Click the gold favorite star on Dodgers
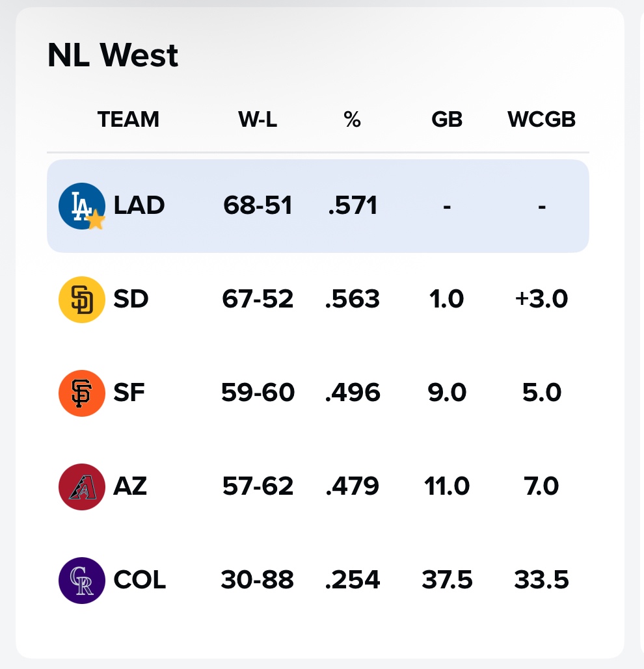Image resolution: width=644 pixels, height=669 pixels. 96,221
